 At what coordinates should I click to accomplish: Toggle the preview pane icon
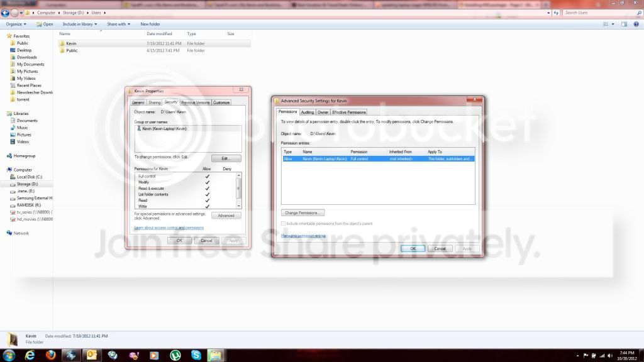[x=625, y=25]
